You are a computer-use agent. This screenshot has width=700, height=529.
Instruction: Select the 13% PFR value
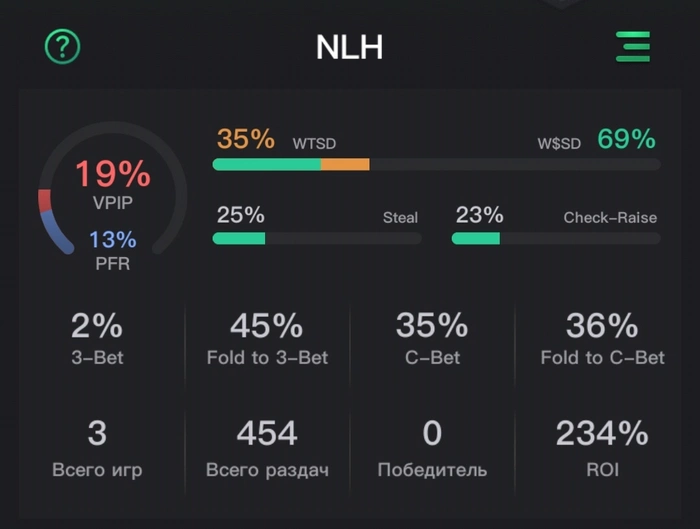tap(112, 240)
